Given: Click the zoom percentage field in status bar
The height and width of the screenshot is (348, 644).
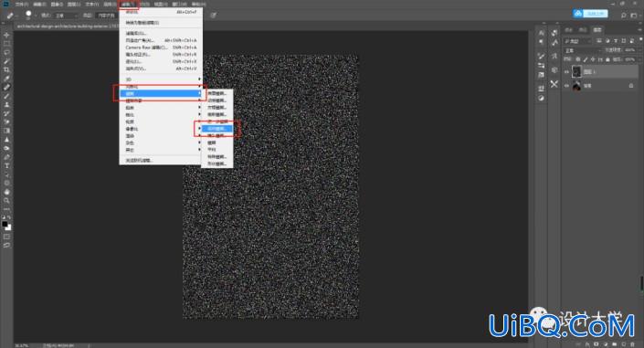Looking at the screenshot, I should point(22,345).
